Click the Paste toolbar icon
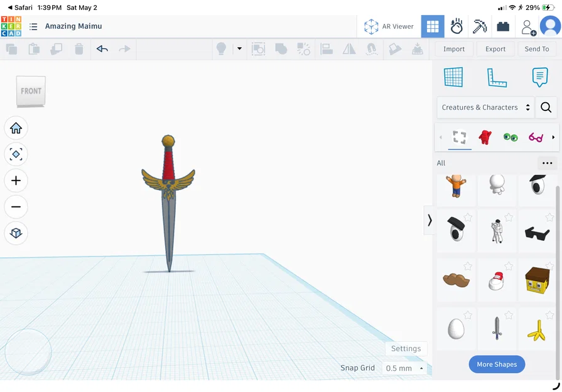 34,49
